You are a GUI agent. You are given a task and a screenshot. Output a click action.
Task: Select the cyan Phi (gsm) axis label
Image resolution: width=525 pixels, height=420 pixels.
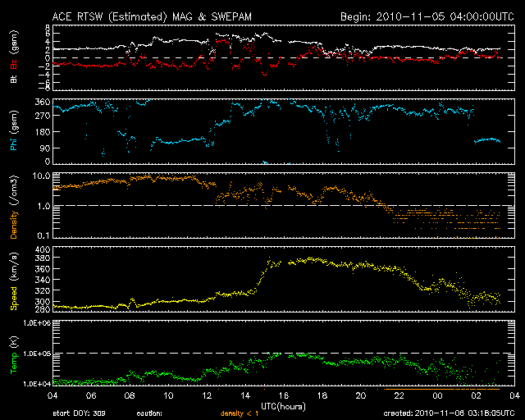point(14,131)
